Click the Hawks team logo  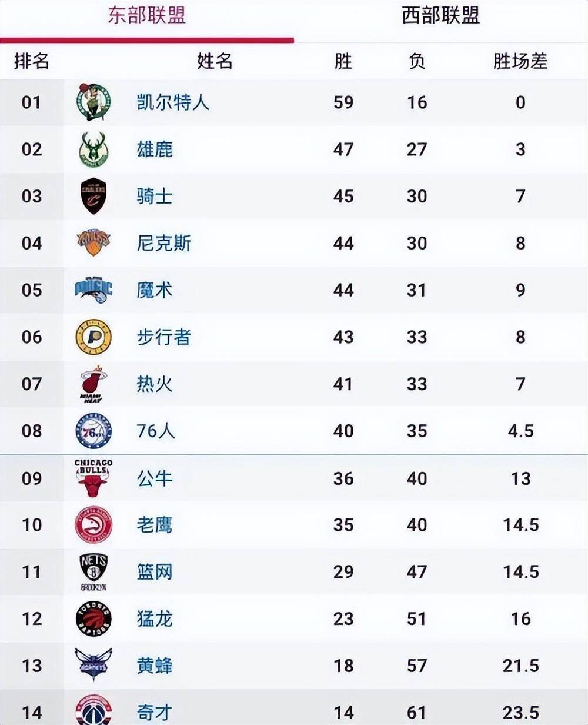92,525
